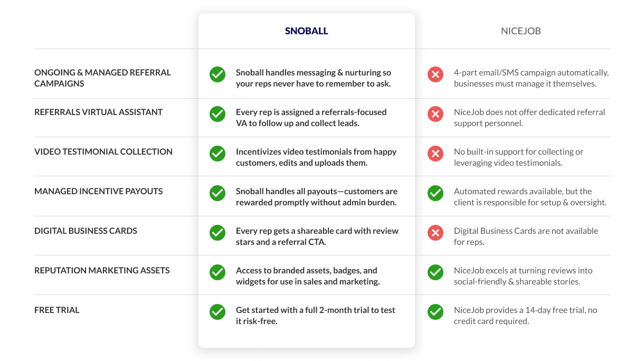Screen dimensions: 644x361
Task: Click Snoball's green check for Referrals Virtual Assistant
Action: tap(217, 114)
